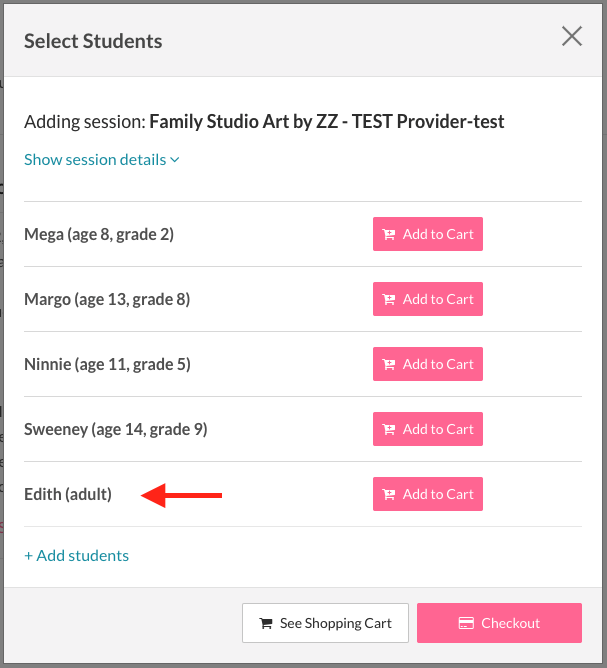
Task: Click the cart icon in Mega's row
Action: coord(390,235)
